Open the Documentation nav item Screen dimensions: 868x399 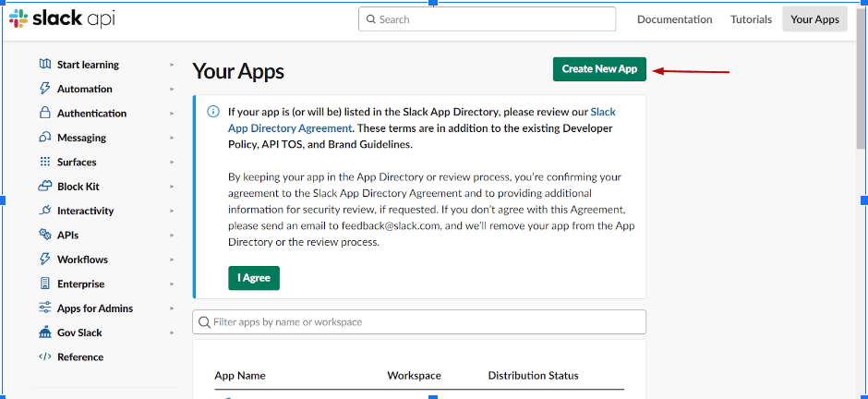[674, 19]
